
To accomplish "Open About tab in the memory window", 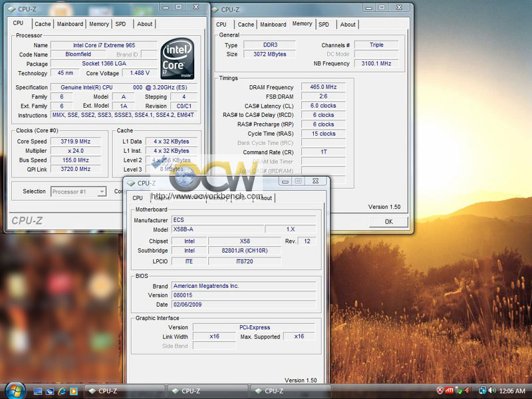I will (348, 25).
